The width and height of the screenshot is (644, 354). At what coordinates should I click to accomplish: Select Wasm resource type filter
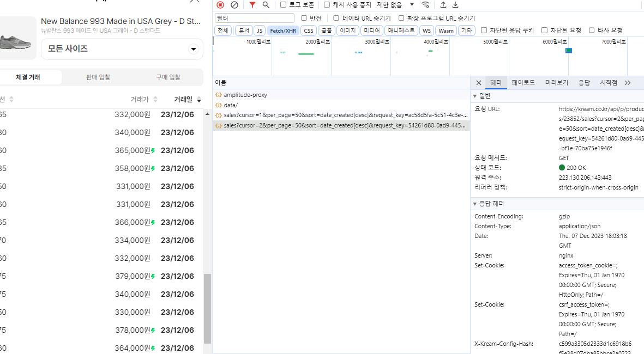coord(446,30)
